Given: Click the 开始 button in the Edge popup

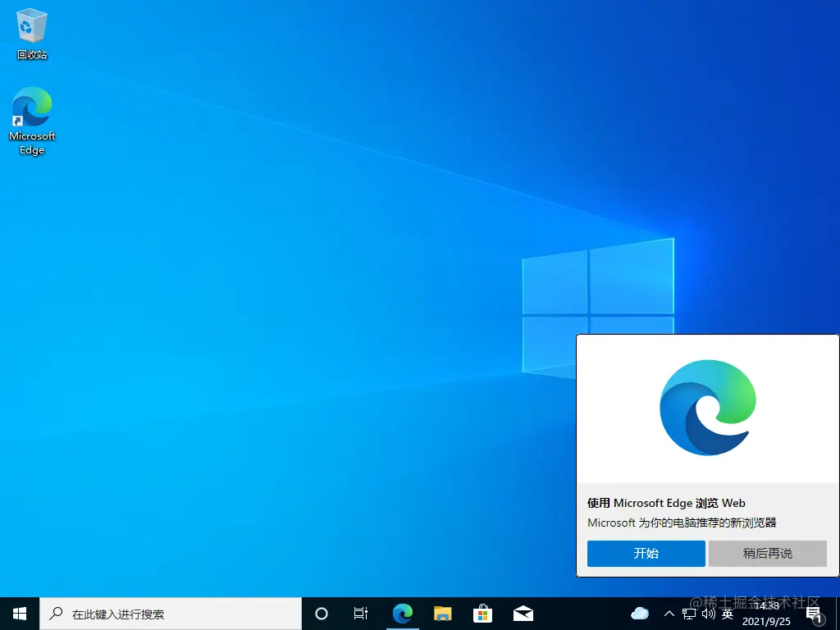Looking at the screenshot, I should point(646,553).
